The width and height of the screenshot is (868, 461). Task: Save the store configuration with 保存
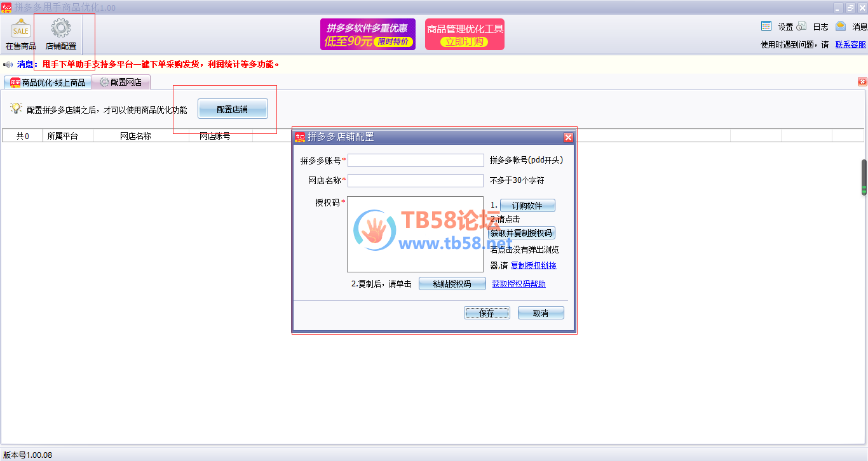point(487,313)
